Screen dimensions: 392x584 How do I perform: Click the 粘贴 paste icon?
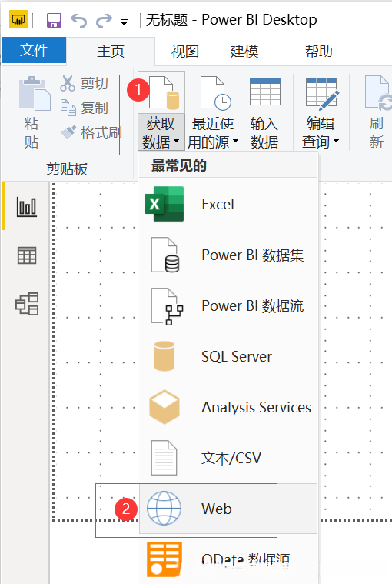[x=35, y=93]
